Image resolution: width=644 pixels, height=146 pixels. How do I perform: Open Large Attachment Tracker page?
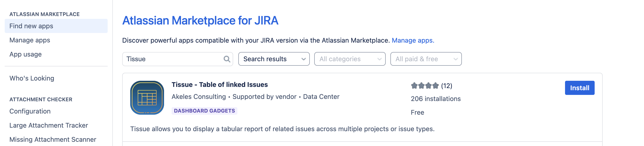click(49, 125)
